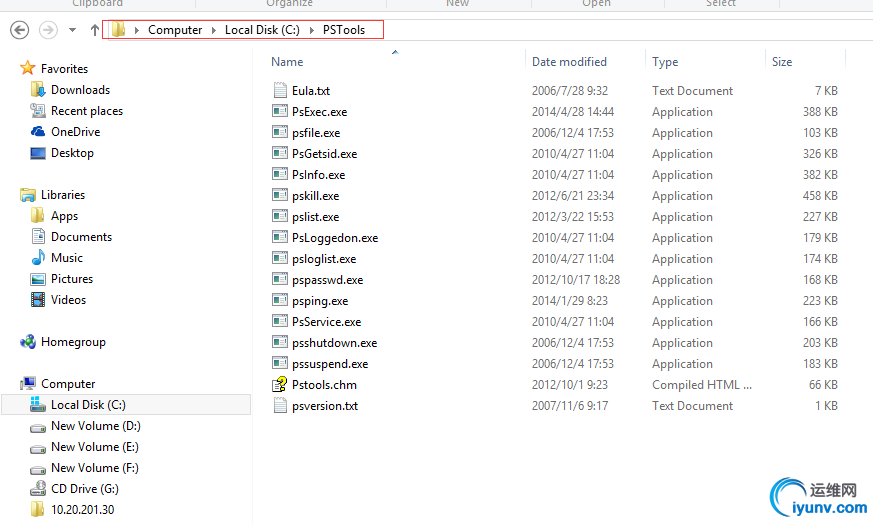Sort files by the Type column
This screenshot has width=873, height=524.
coord(665,62)
